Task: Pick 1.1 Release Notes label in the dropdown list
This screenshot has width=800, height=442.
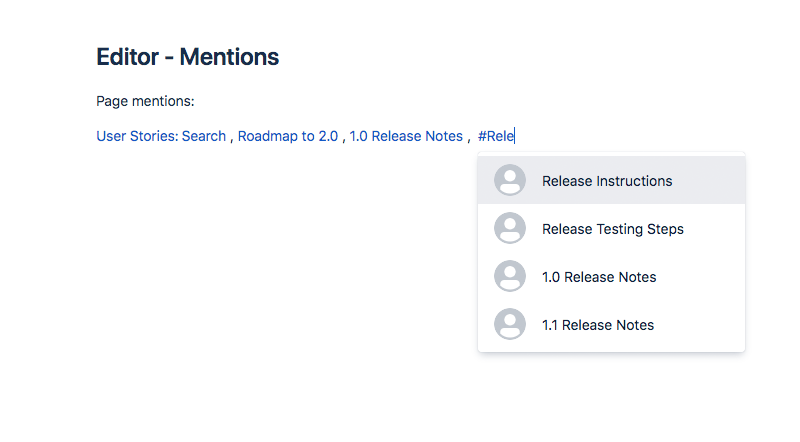Action: (x=598, y=325)
